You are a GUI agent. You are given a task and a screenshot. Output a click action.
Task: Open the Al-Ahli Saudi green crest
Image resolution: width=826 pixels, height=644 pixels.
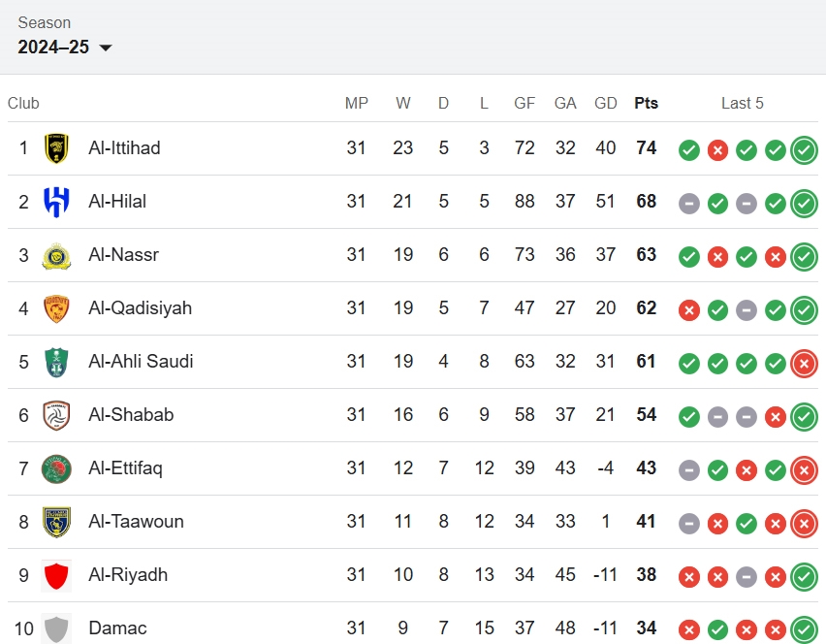tap(56, 362)
